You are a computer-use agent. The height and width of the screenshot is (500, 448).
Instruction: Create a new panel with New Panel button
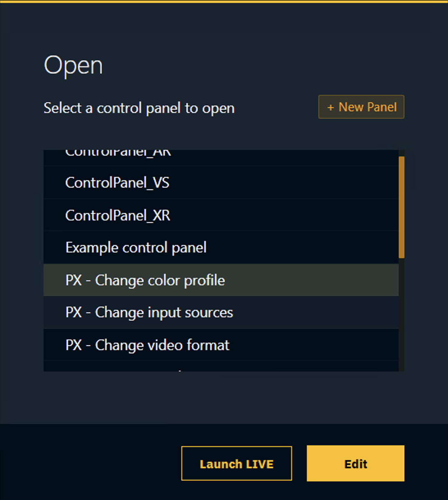361,107
